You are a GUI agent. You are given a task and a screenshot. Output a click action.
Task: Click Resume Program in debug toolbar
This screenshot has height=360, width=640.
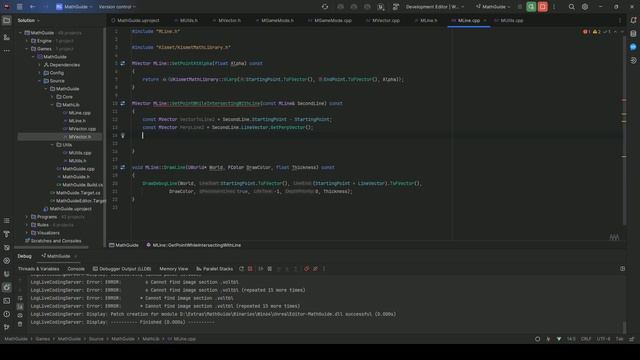[260, 269]
